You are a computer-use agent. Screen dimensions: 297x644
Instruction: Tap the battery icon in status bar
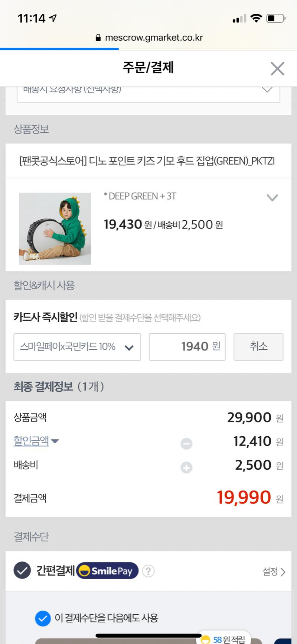click(x=275, y=18)
